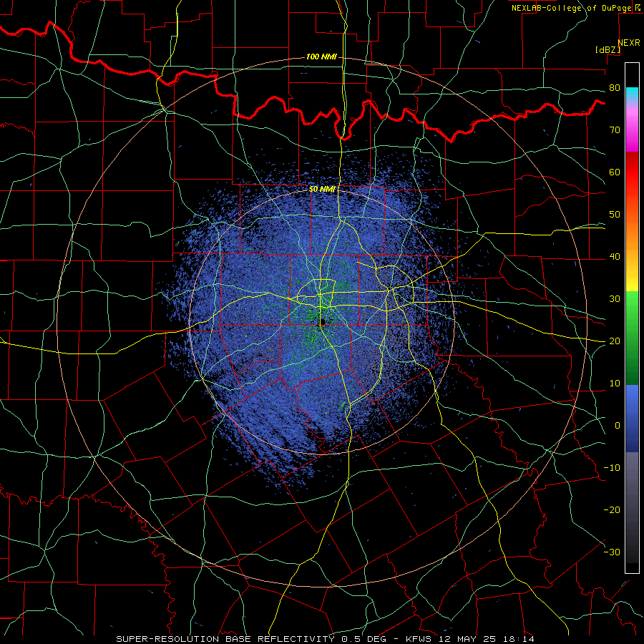Screen dimensions: 644x644
Task: Select the 40 value on the dBZ scale
Action: pos(615,257)
